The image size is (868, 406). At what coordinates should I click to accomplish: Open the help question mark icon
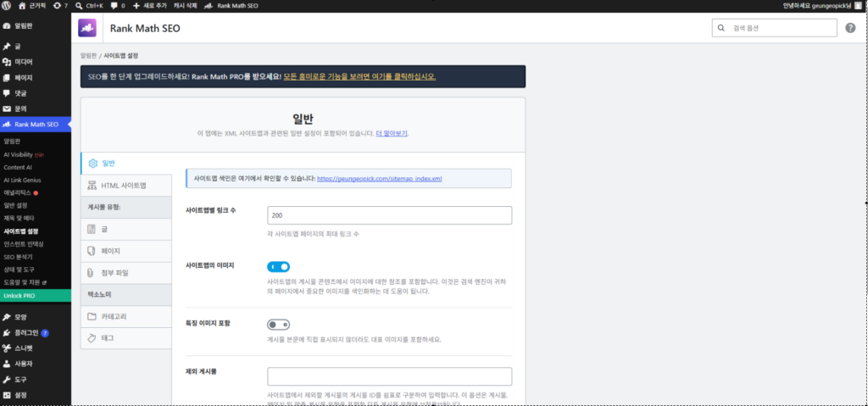point(850,28)
